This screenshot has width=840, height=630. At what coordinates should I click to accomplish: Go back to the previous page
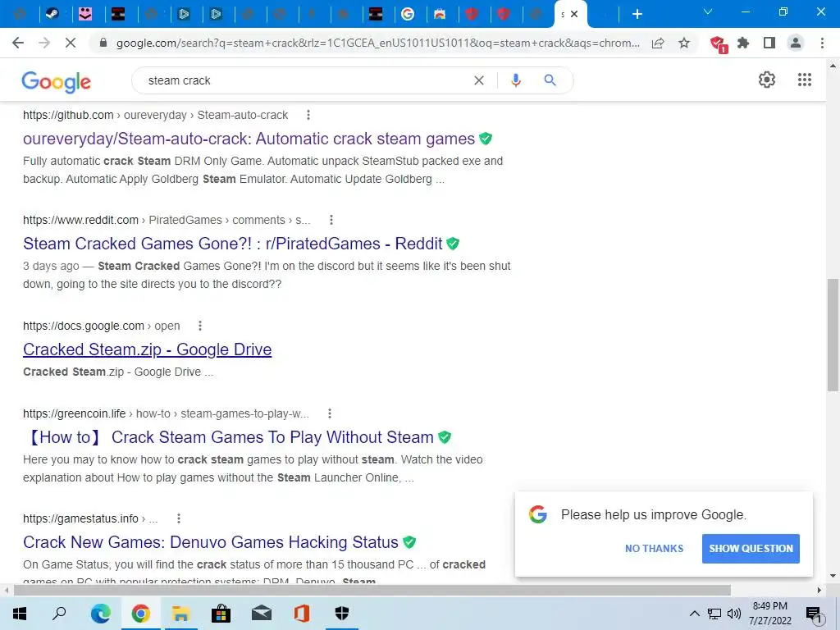coord(18,43)
